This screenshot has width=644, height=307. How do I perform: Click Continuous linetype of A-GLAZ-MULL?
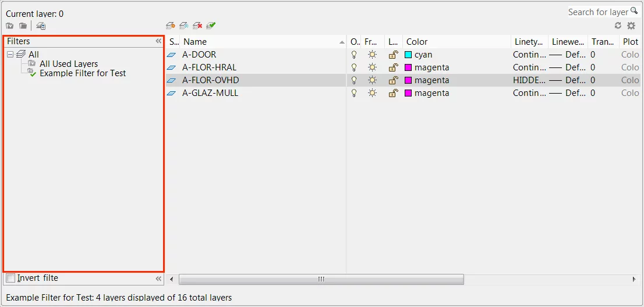pos(529,93)
